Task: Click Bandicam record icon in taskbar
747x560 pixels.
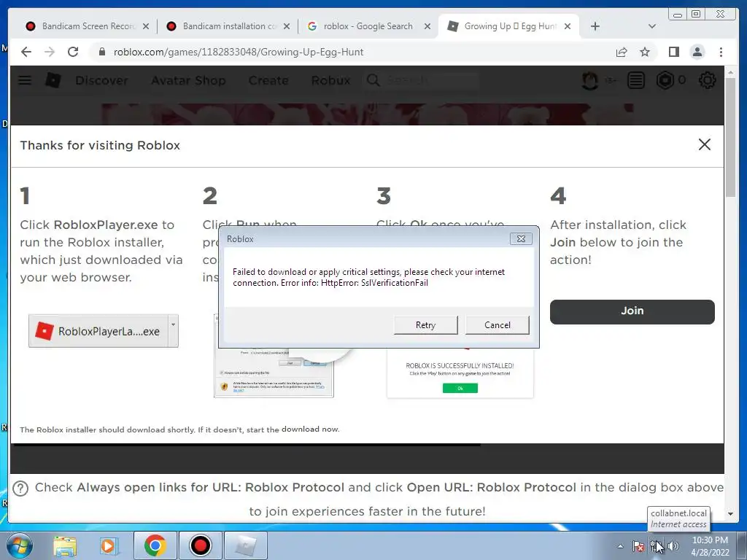Action: (200, 545)
